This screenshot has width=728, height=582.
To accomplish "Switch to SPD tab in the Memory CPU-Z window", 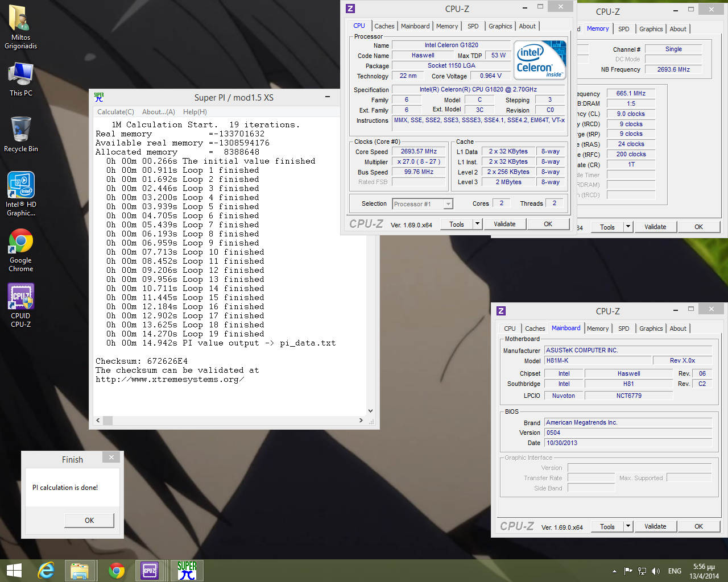I will [x=624, y=29].
